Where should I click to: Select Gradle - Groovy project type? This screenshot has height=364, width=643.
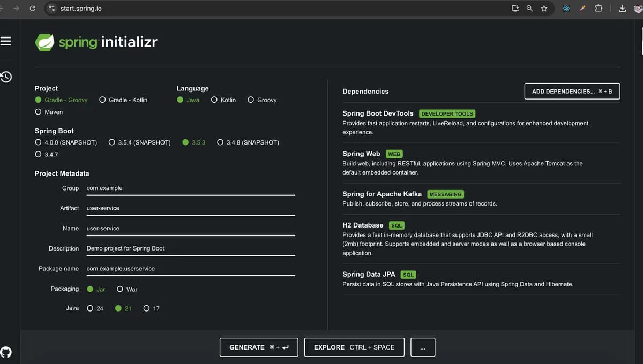(x=61, y=100)
